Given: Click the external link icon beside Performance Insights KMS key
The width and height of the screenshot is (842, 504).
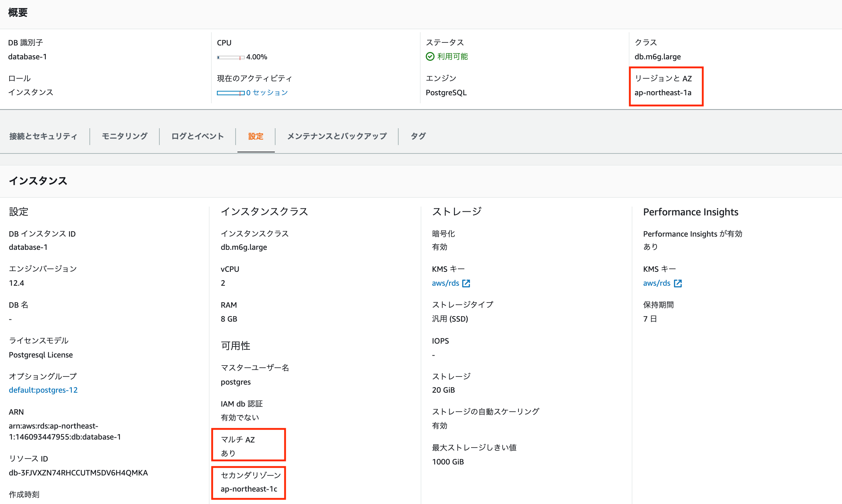Looking at the screenshot, I should tap(678, 283).
